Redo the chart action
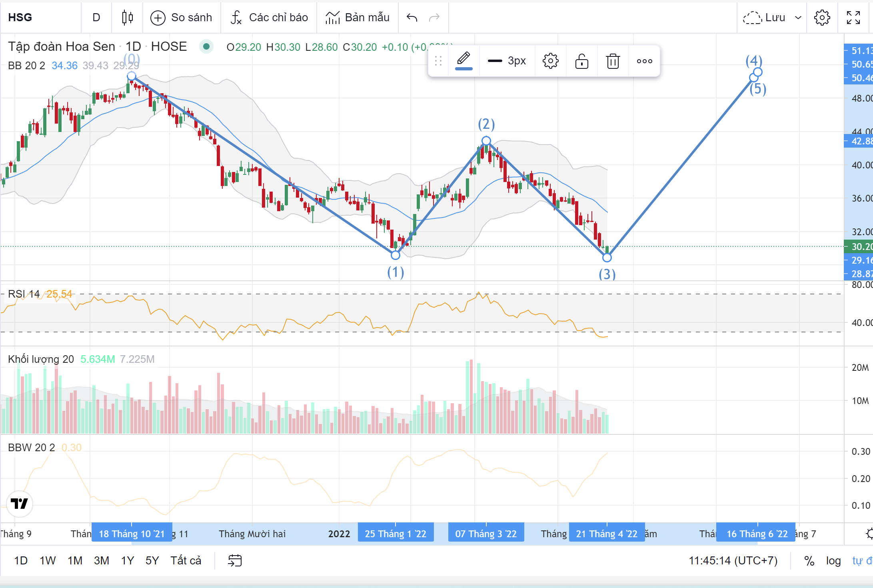The height and width of the screenshot is (588, 873). pyautogui.click(x=434, y=18)
